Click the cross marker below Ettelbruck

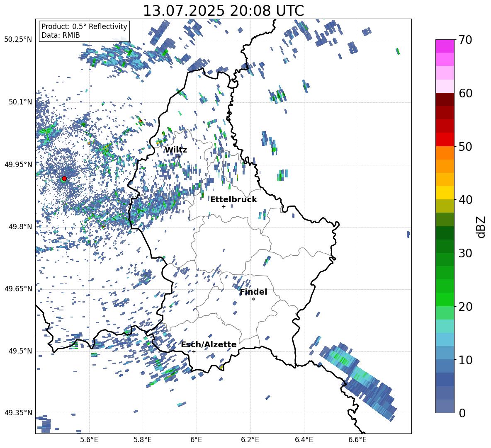click(x=224, y=206)
